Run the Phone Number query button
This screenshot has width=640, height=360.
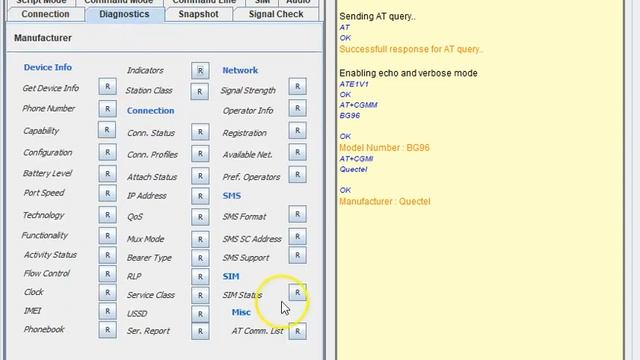point(107,109)
